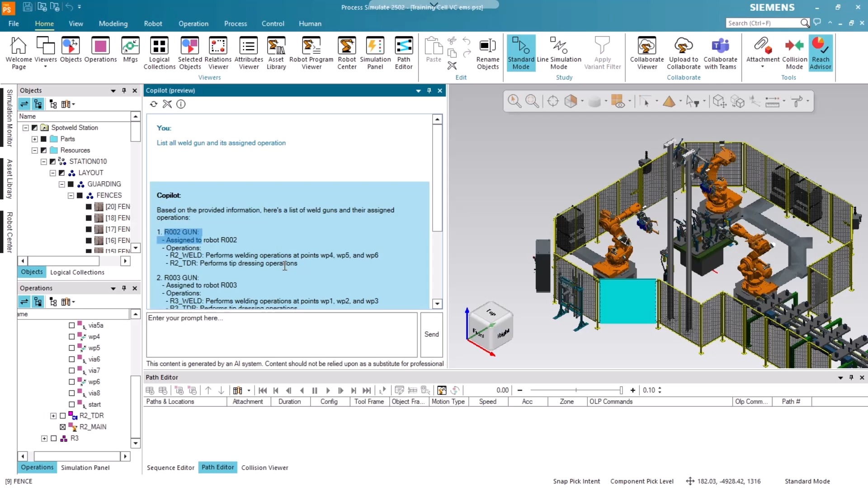Send the Copilot prompt
Image resolution: width=868 pixels, height=488 pixels.
click(431, 334)
